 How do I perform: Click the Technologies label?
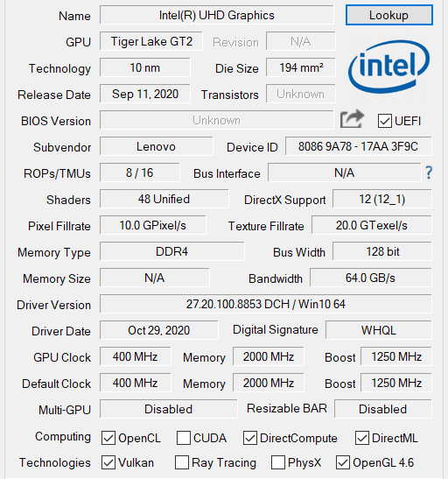point(55,462)
